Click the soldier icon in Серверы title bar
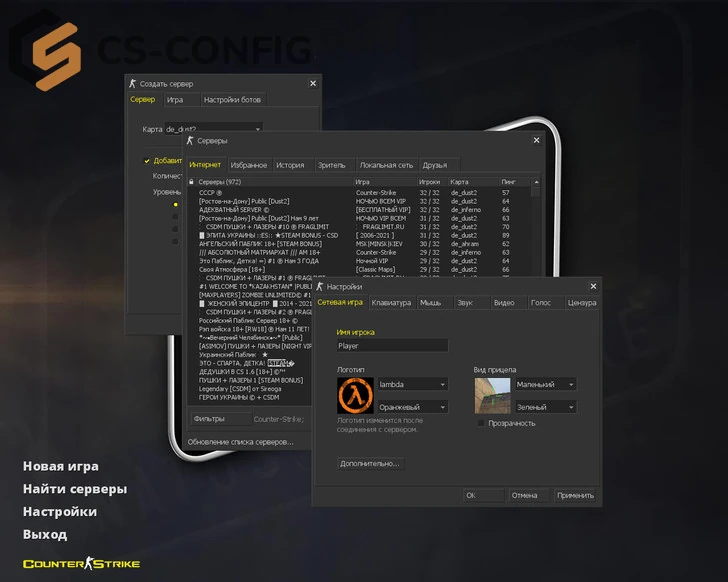 (x=190, y=141)
